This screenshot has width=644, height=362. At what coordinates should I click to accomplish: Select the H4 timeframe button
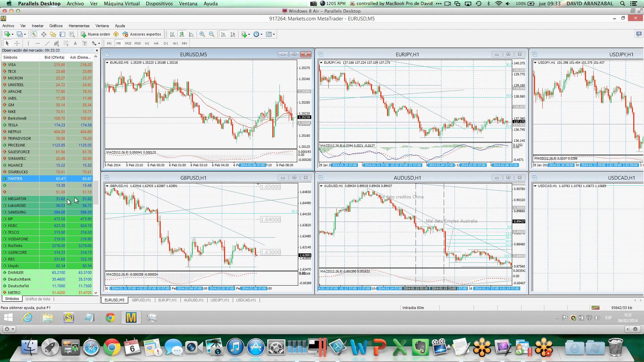[156, 43]
